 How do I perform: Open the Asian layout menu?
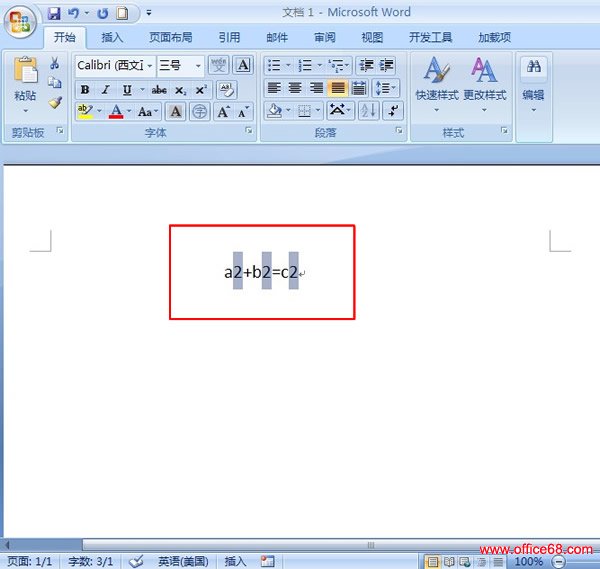pos(339,111)
